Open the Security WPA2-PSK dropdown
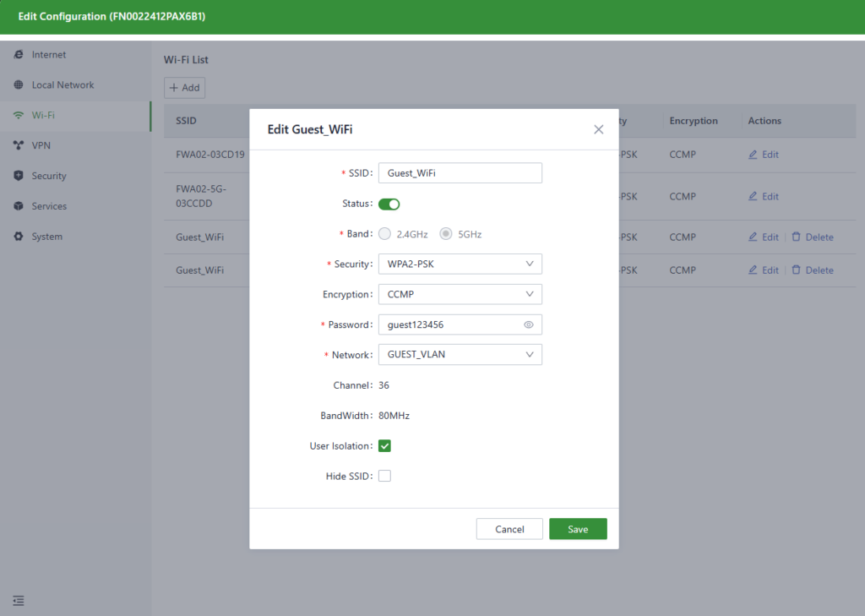865x616 pixels. coord(460,264)
